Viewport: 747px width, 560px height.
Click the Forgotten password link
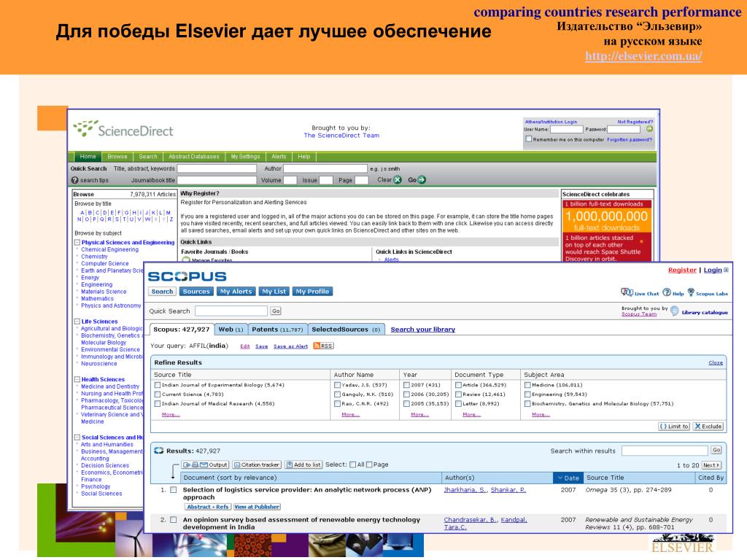pyautogui.click(x=630, y=139)
